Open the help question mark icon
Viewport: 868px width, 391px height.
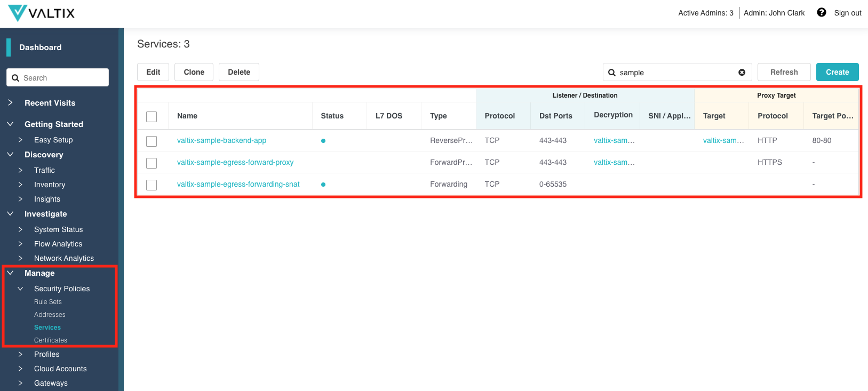(x=822, y=12)
